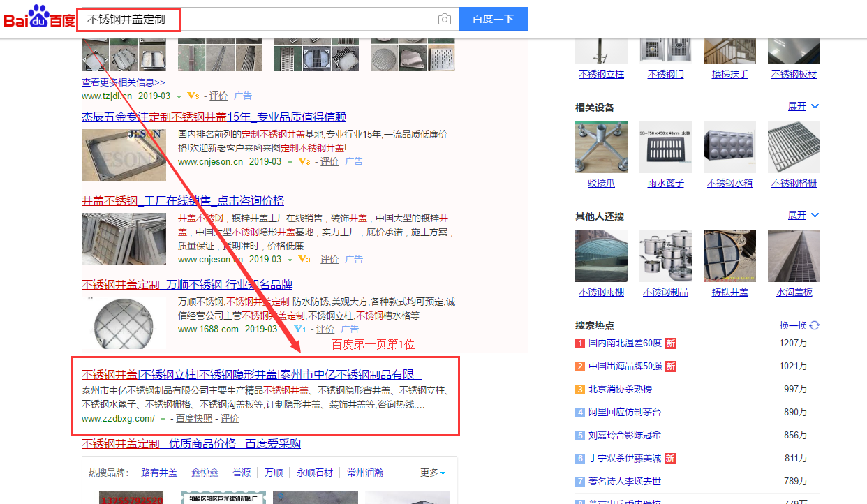Click 百度快照 for zzdbxg.com result

tap(195, 419)
